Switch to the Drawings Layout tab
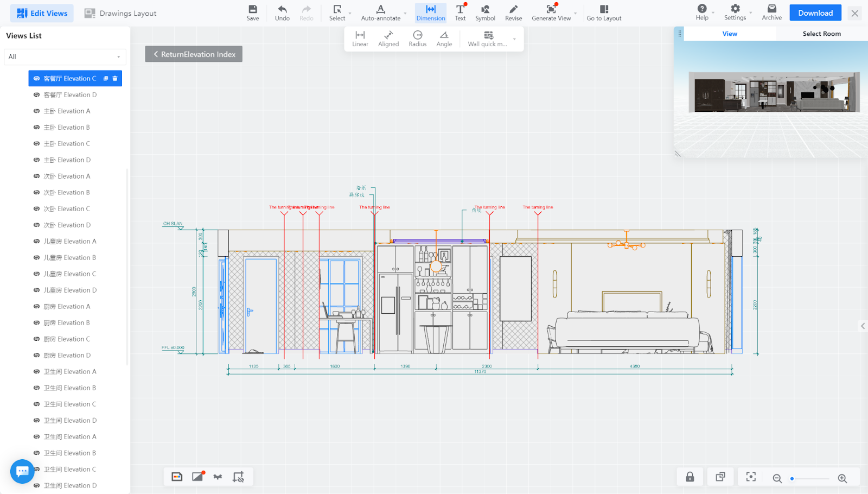 coord(120,13)
